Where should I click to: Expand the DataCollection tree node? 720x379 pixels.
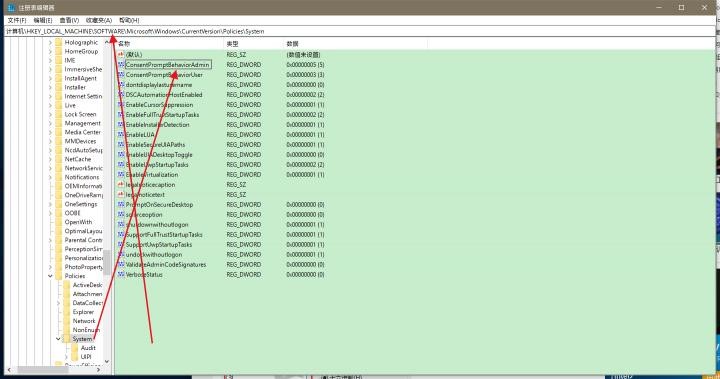click(x=58, y=303)
